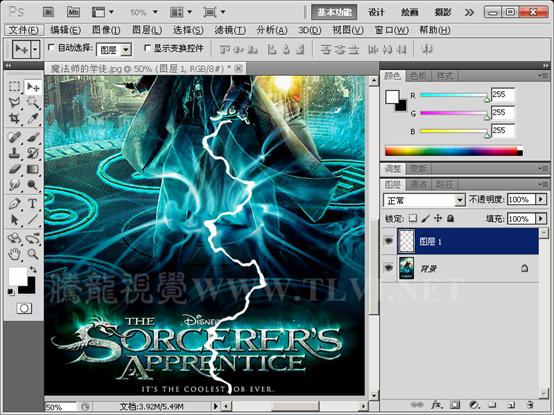Hide the 背景 layer
The image size is (554, 415).
[389, 268]
